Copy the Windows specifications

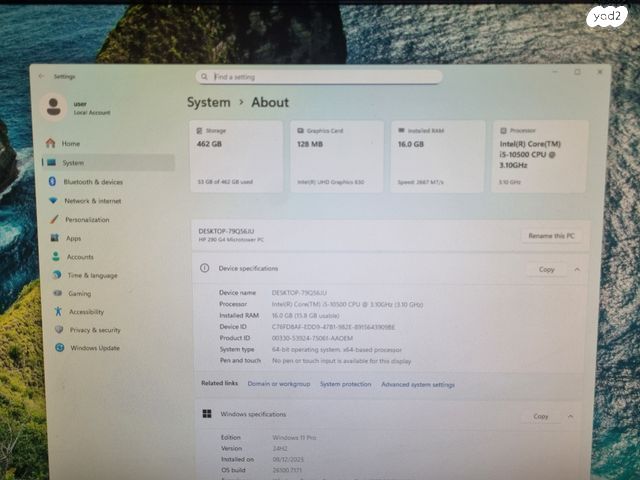click(x=540, y=416)
